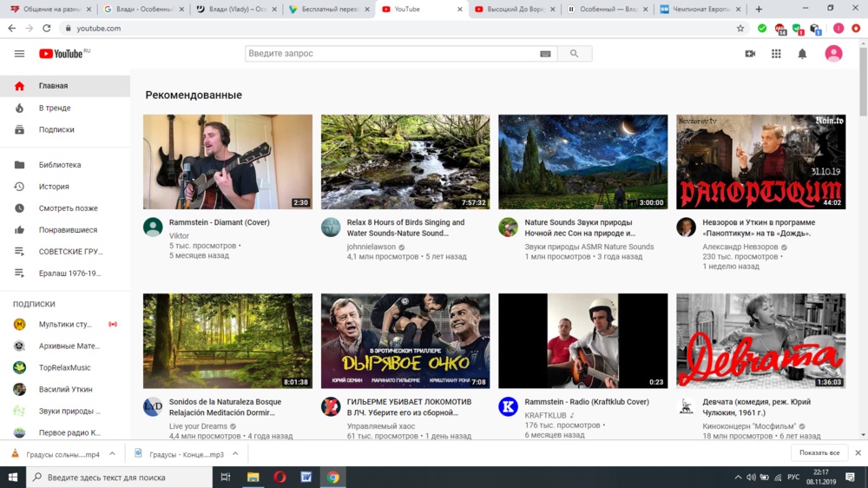Open the account avatar menu
Screen dimensions: 868x488
[833, 54]
